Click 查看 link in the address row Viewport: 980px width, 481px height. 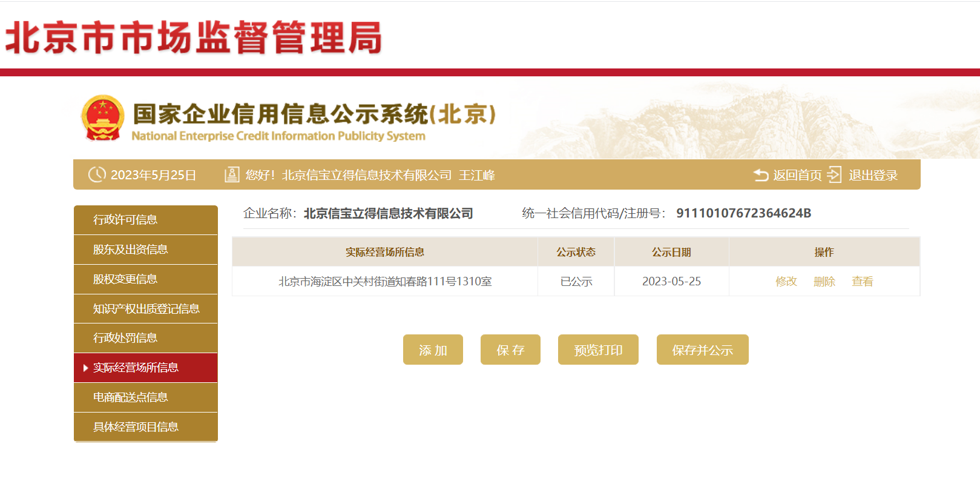[x=862, y=281]
